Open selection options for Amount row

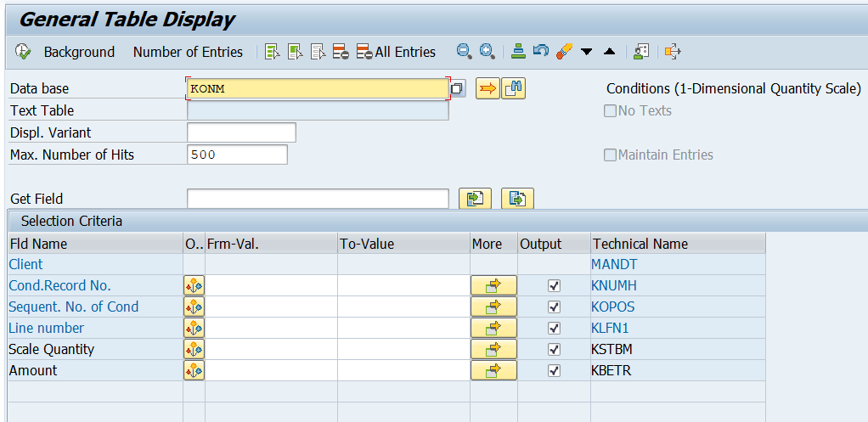coord(194,370)
